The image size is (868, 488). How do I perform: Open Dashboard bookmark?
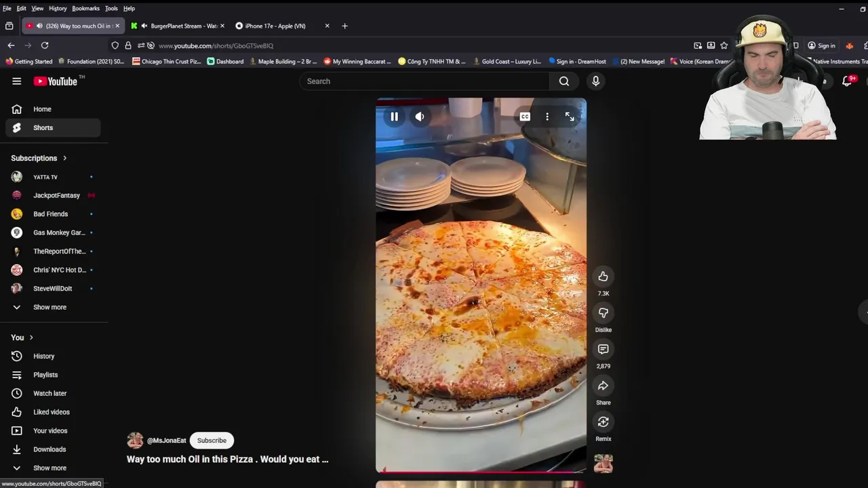pos(225,62)
